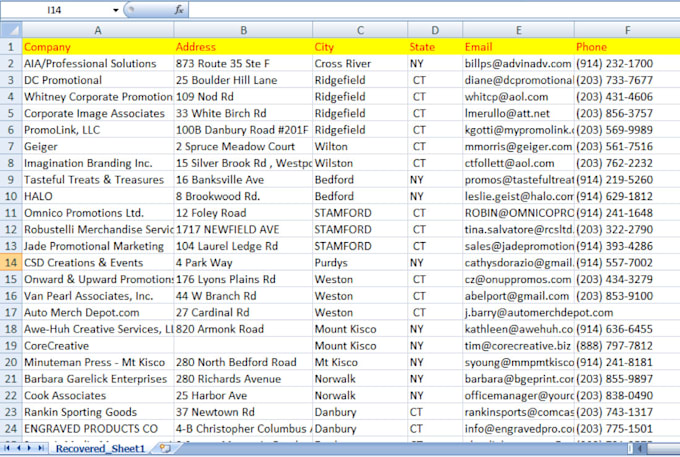Select phone cell (203) 775-1501
The height and width of the screenshot is (457, 680).
pyautogui.click(x=627, y=429)
